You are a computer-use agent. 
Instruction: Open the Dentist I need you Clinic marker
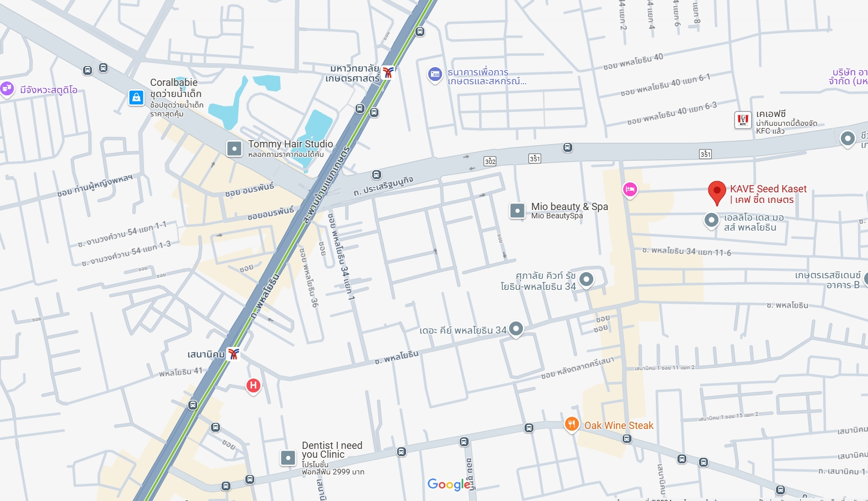[x=288, y=458]
